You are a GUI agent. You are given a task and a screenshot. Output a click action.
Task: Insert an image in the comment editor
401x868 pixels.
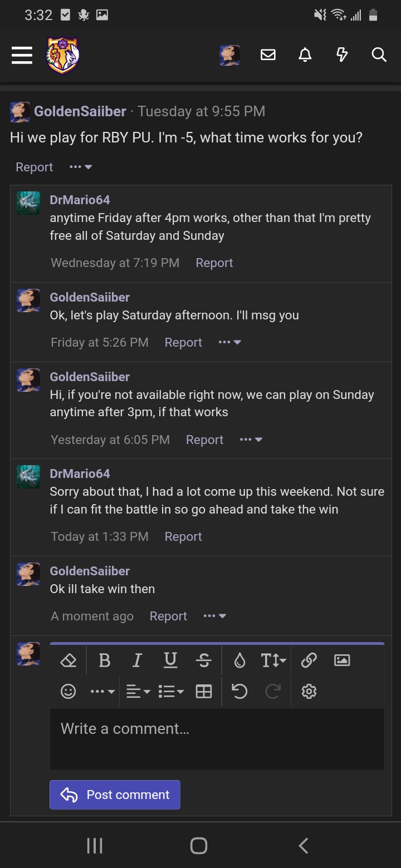pyautogui.click(x=341, y=660)
